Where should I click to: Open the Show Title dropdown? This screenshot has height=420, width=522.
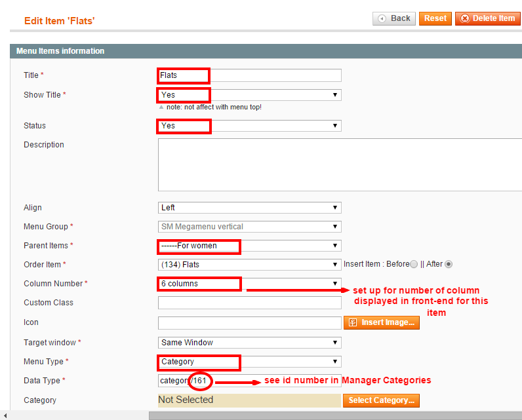249,95
